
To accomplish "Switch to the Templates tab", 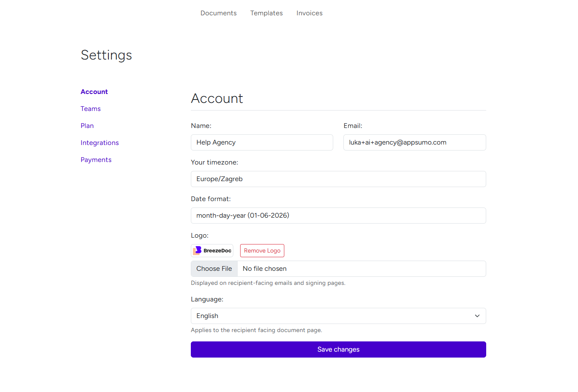I will pos(266,13).
